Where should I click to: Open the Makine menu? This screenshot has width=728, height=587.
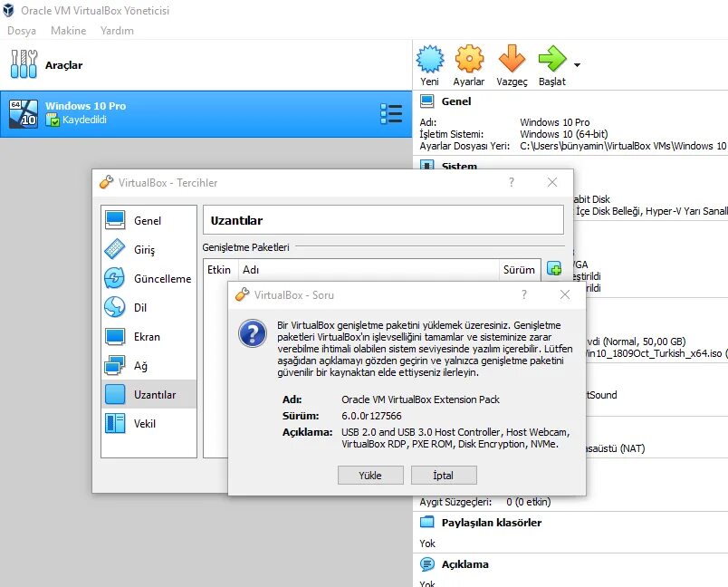[x=68, y=31]
